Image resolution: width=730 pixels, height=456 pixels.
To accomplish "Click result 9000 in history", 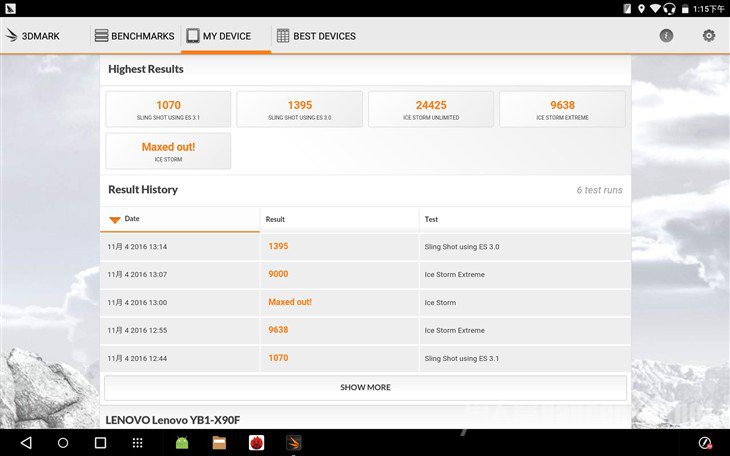I will pos(278,274).
